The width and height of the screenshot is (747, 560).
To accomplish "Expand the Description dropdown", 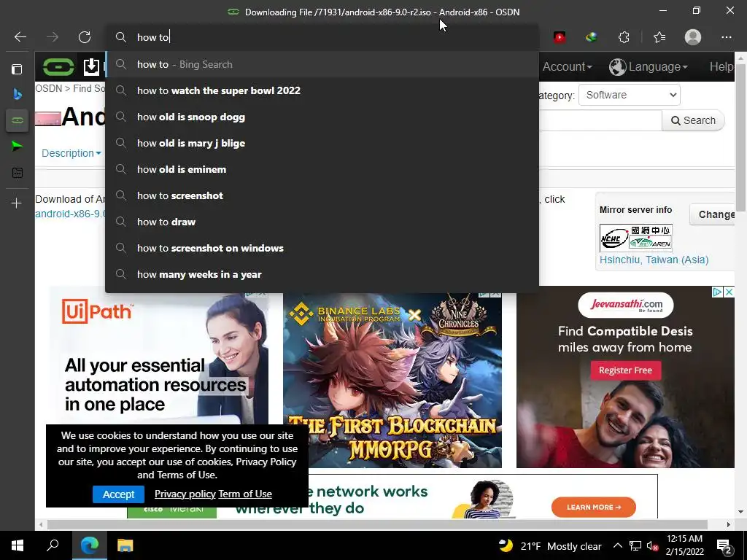I will tap(71, 153).
